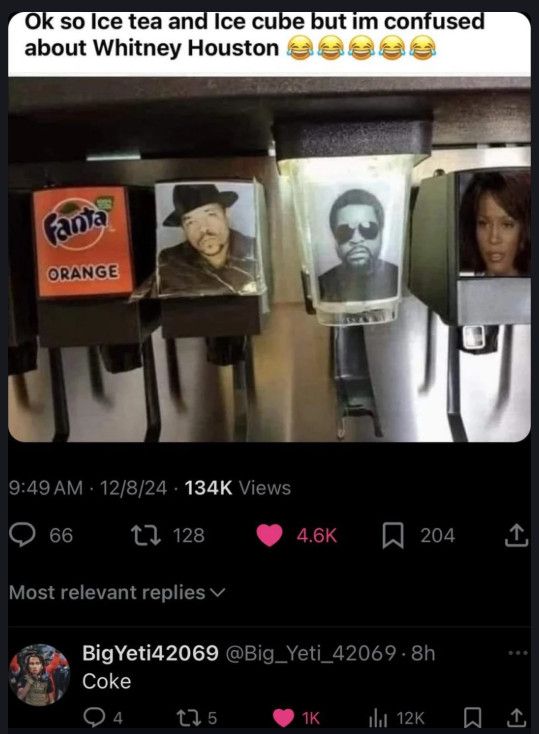Open the three-dot menu on the Coke reply
The height and width of the screenshot is (734, 539).
518,652
